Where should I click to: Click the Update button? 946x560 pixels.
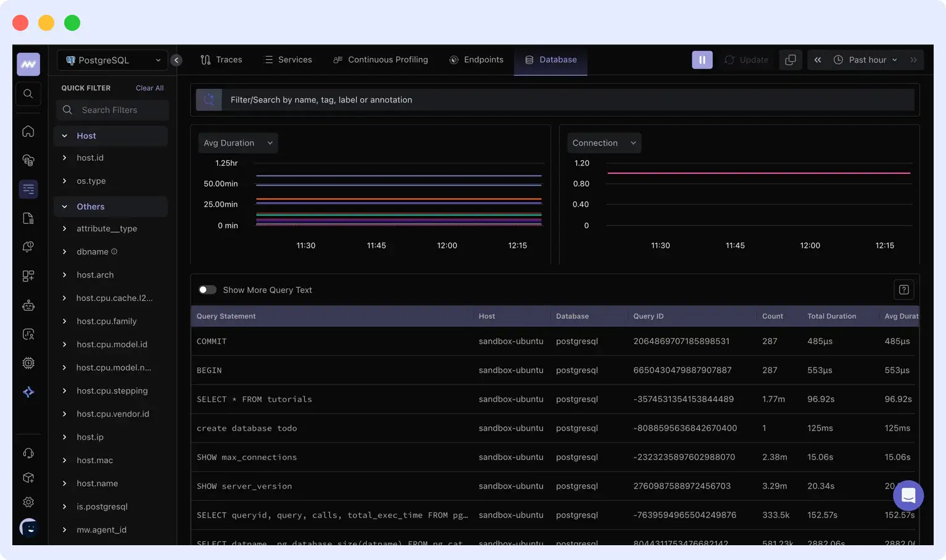(747, 60)
